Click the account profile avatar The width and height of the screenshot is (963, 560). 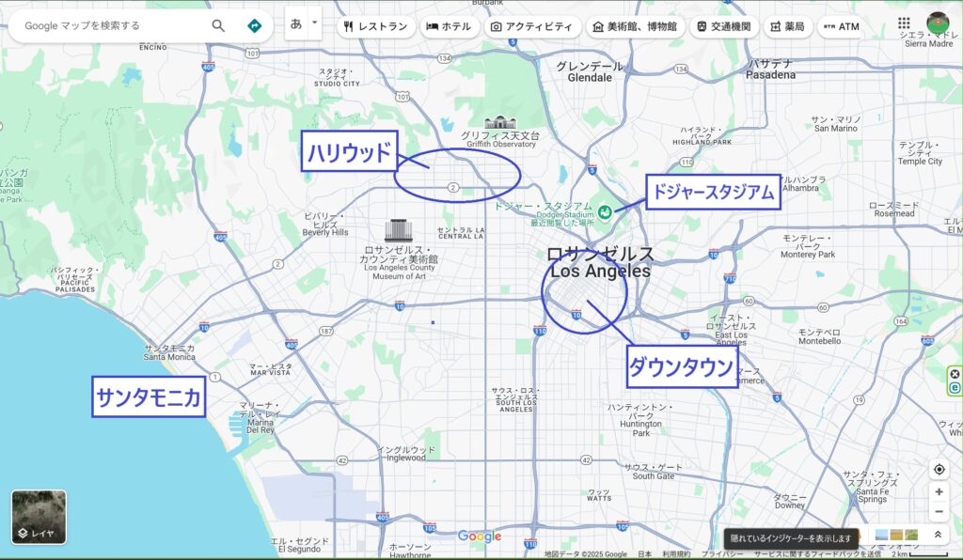[938, 23]
